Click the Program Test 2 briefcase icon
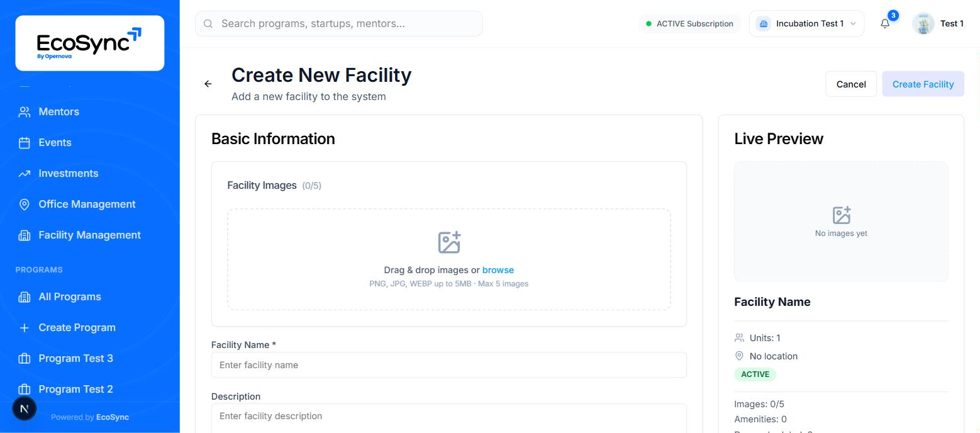Viewport: 980px width, 433px height. tap(25, 390)
